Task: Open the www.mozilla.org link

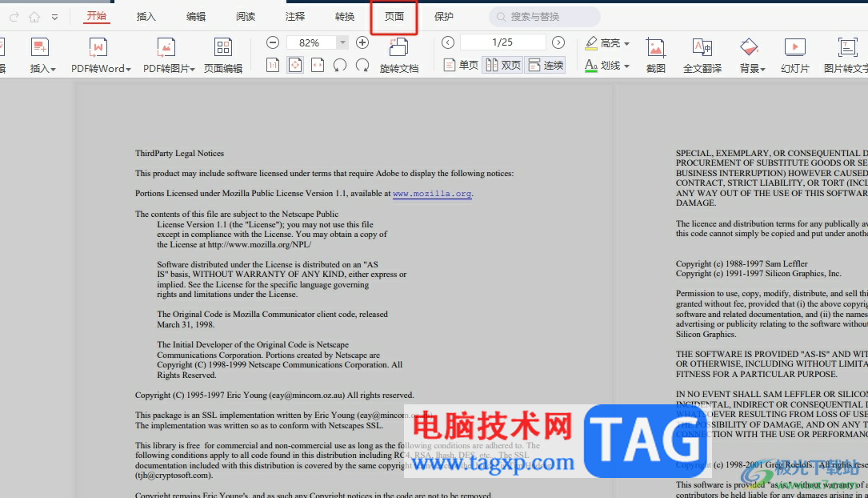Action: (432, 194)
